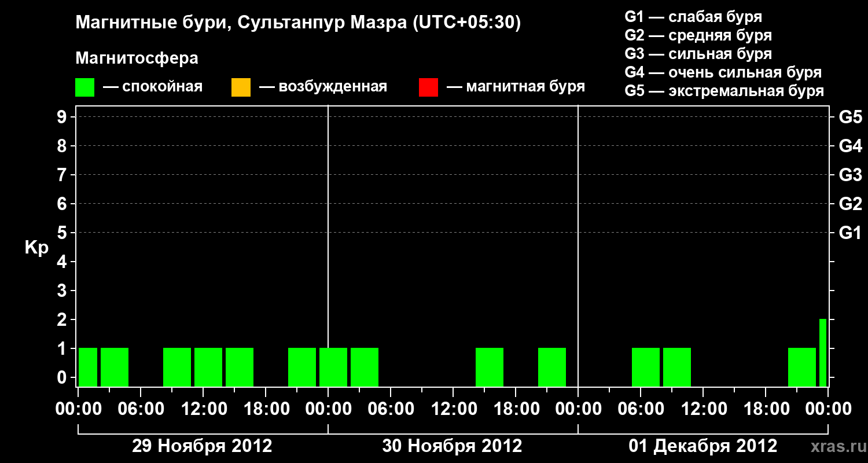Viewport: 868px width, 463px height.
Task: Click the G2 storm level axis label
Action: click(x=850, y=204)
